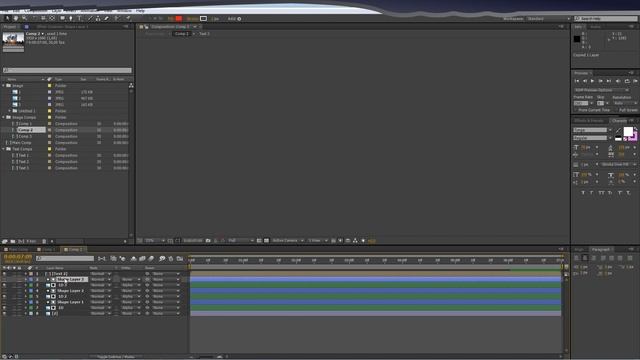640x360 pixels.
Task: Switch to Comp 1 timeline tab
Action: click(47, 249)
